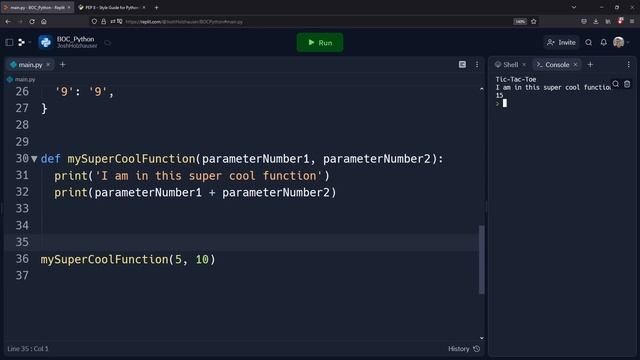This screenshot has height=360, width=640.
Task: Open the Invite collaborators dialog
Action: (561, 42)
